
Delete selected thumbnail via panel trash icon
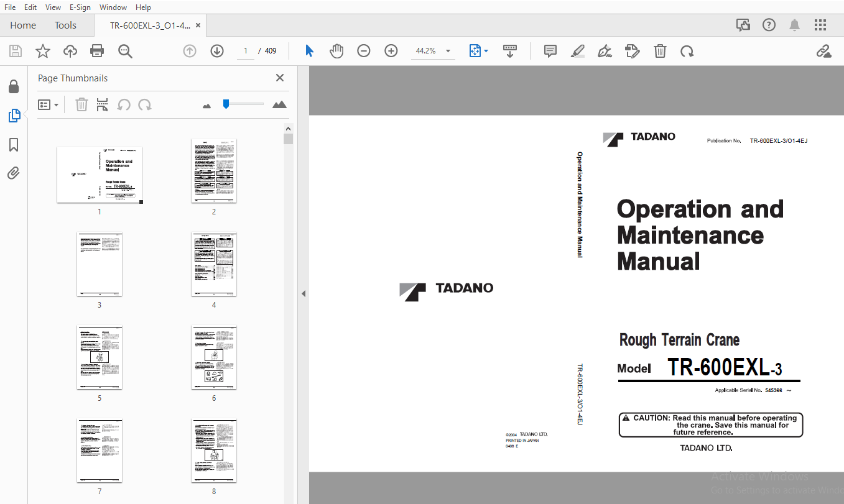click(81, 104)
